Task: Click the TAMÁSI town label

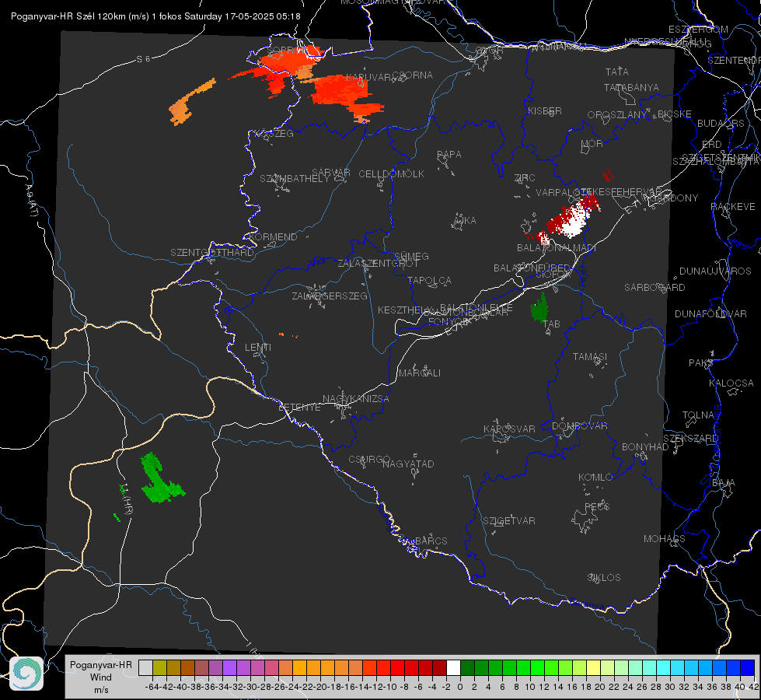Action: 590,357
